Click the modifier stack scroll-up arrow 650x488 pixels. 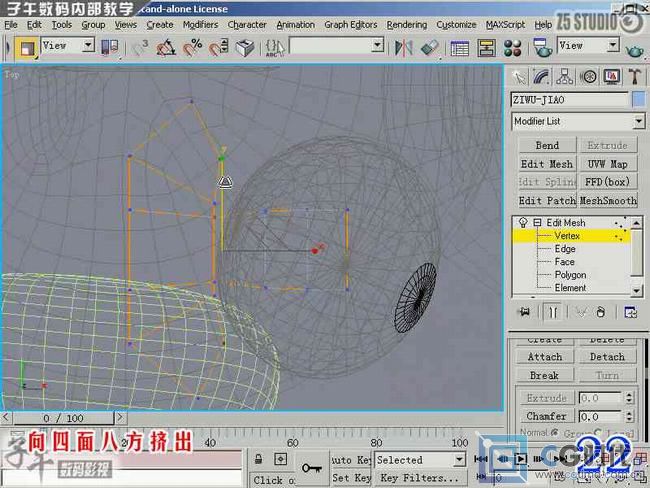click(637, 223)
